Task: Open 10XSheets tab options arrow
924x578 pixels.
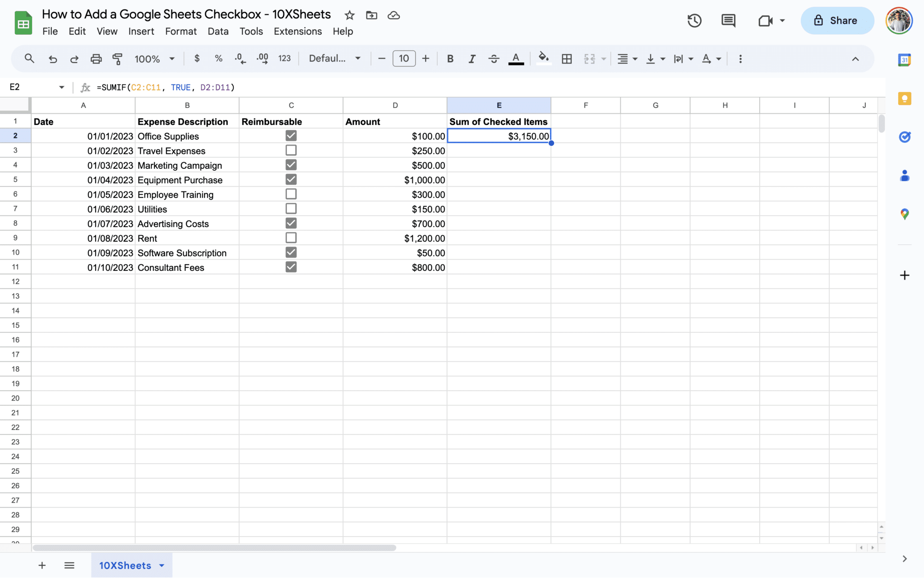Action: pyautogui.click(x=162, y=565)
